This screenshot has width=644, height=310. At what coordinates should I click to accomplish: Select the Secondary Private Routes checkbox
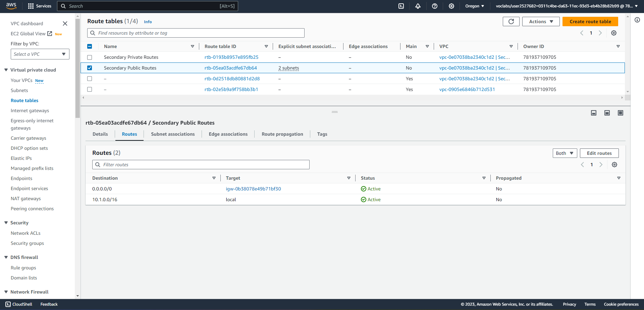tap(90, 57)
